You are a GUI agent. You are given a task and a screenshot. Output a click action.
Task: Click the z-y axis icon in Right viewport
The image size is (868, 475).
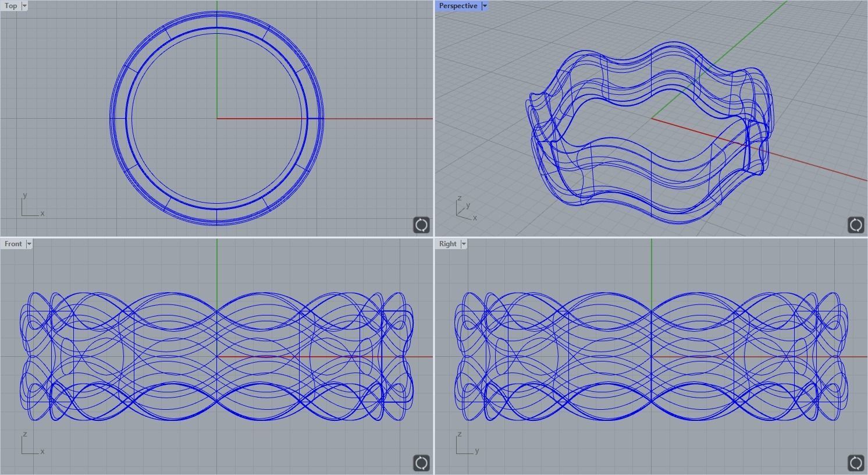468,444
